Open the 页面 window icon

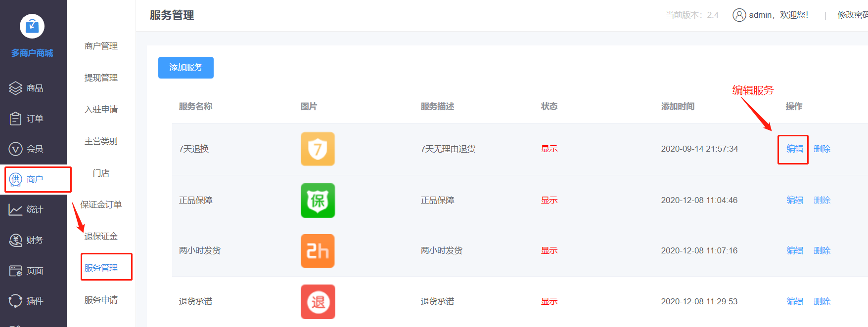tap(15, 271)
